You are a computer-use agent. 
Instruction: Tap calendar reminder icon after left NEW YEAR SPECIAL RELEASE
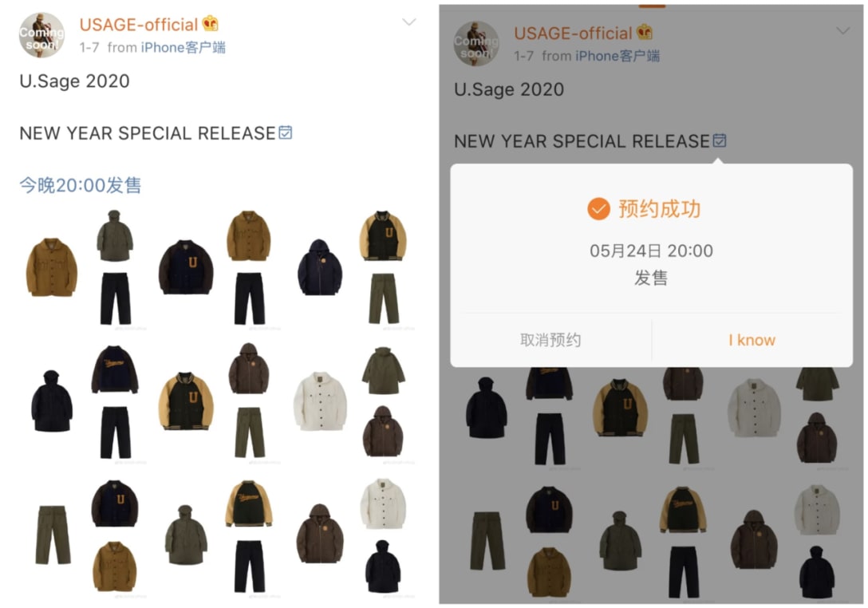(x=285, y=132)
